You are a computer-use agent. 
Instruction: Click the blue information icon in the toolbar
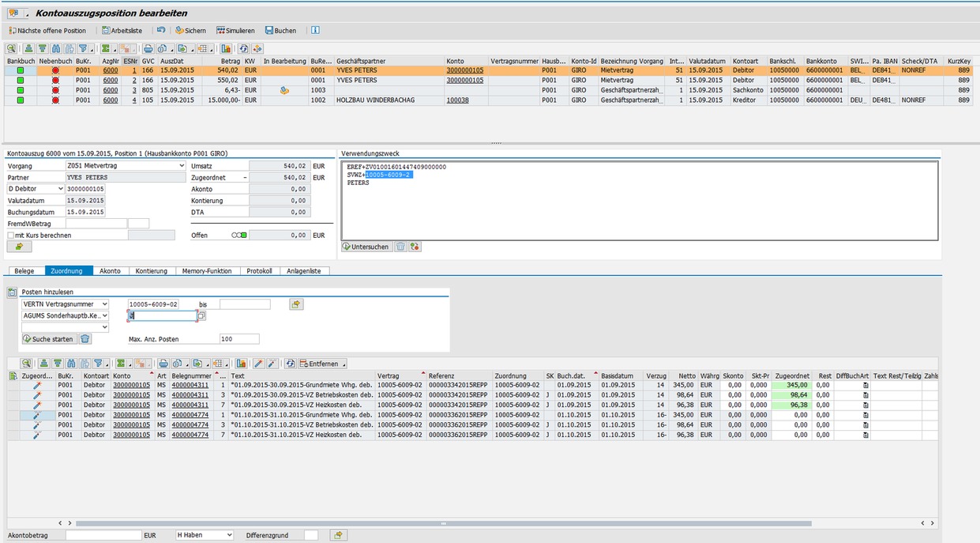point(315,31)
